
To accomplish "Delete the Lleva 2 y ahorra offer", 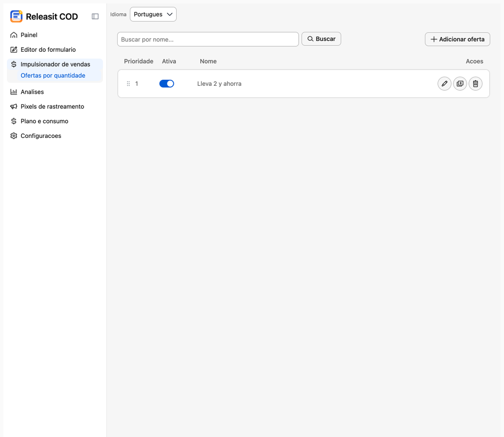I will click(x=475, y=84).
